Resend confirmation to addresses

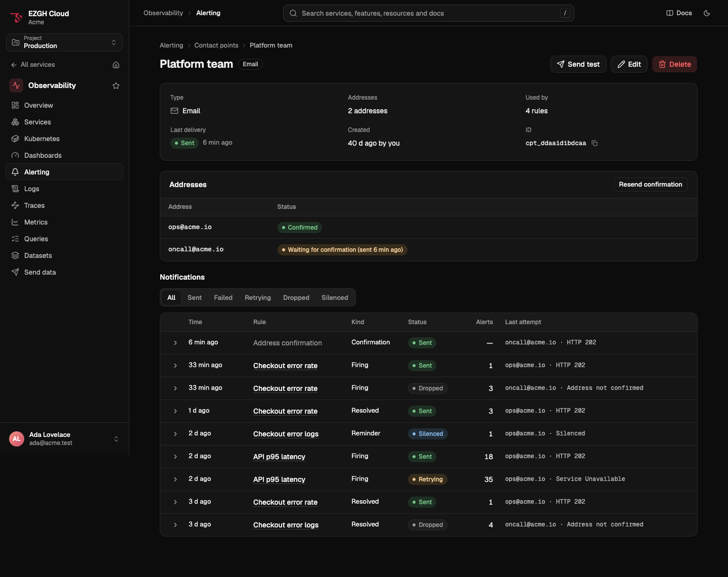click(x=651, y=185)
